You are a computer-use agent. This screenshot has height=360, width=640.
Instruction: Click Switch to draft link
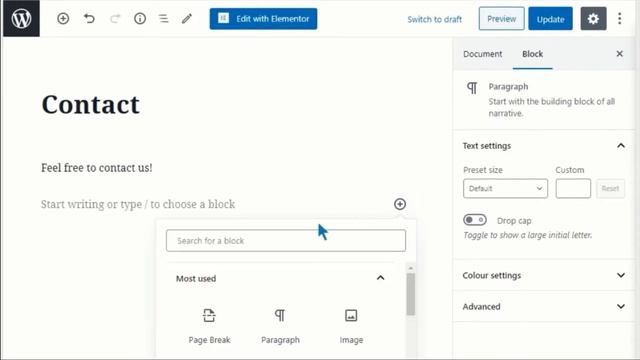[x=434, y=19]
